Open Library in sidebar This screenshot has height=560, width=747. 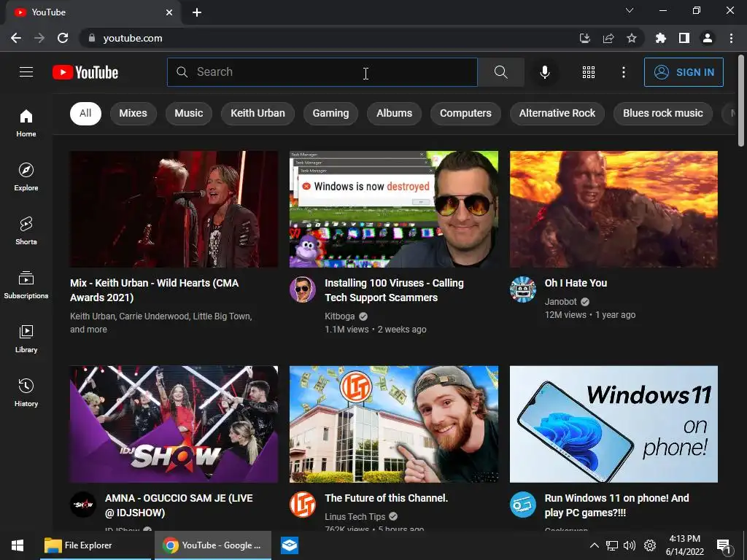pos(26,338)
